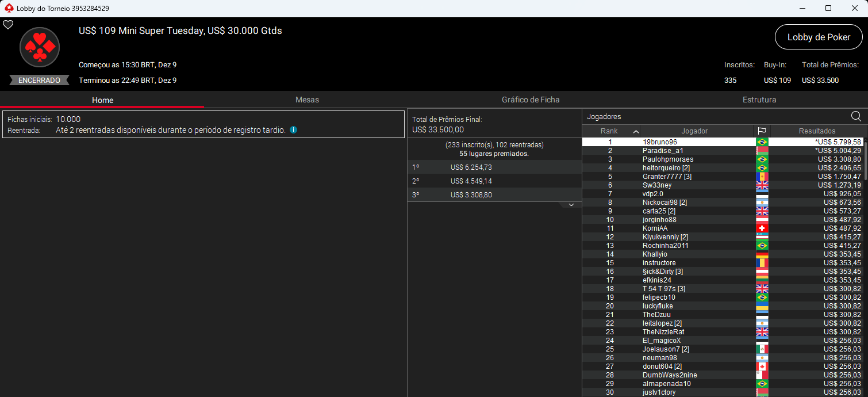Open the player search magnifier
Viewport: 868px width, 397px height.
[856, 117]
